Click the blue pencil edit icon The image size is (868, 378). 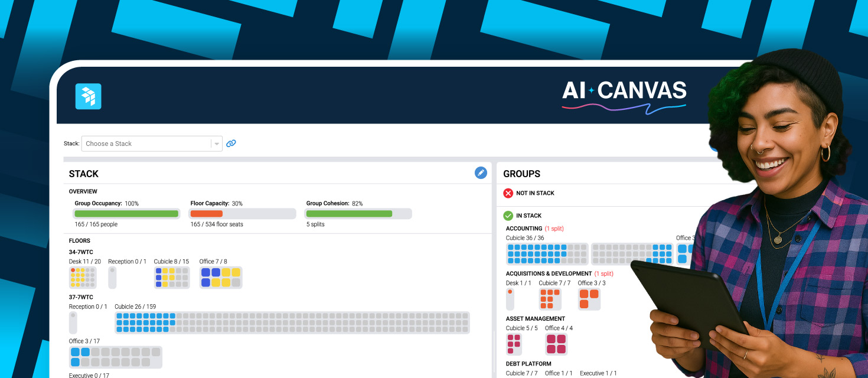click(x=481, y=172)
